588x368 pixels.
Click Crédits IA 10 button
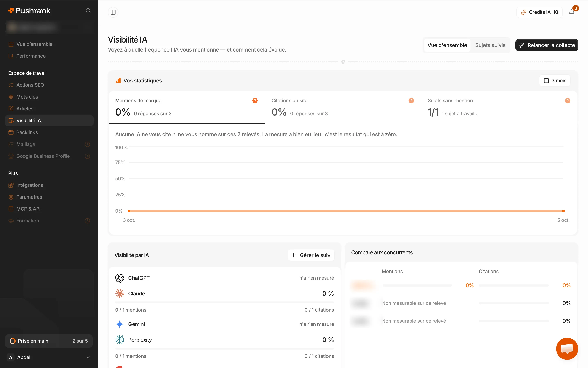[x=539, y=12]
